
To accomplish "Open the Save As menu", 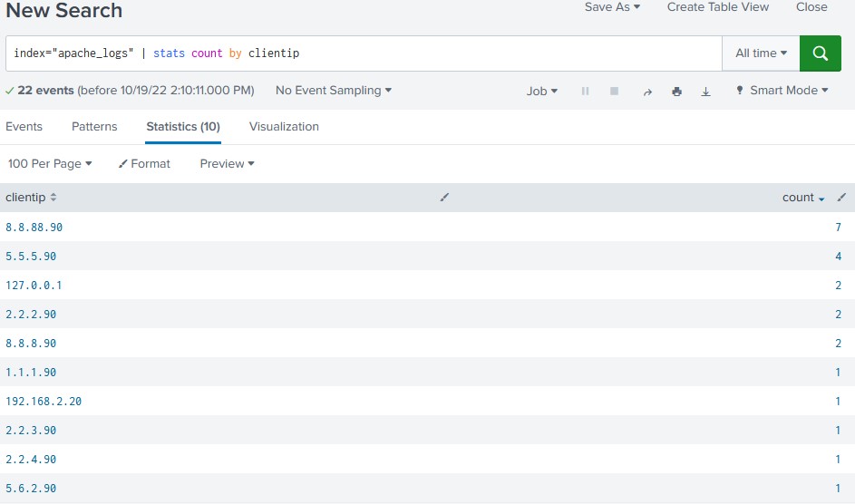I will 612,7.
